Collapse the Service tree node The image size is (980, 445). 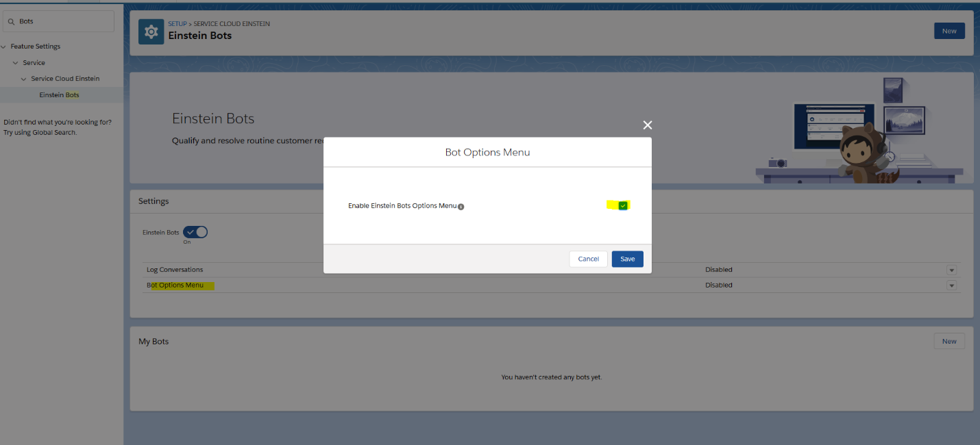click(16, 63)
